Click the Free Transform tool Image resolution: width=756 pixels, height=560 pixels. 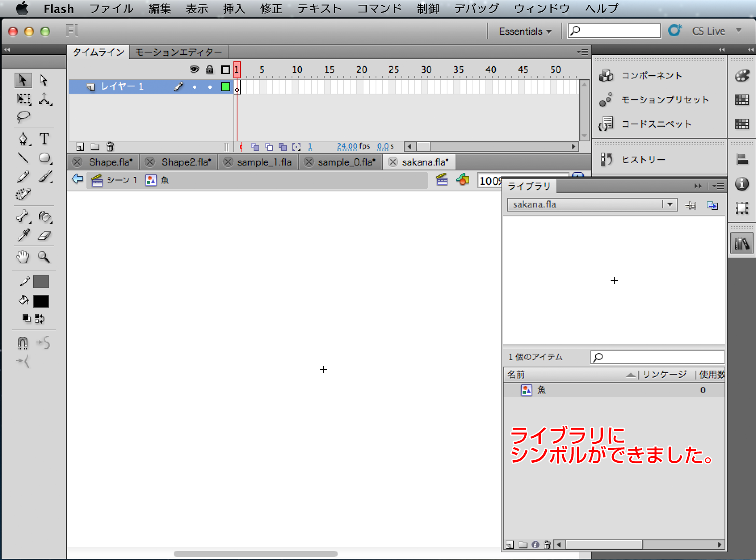(23, 99)
